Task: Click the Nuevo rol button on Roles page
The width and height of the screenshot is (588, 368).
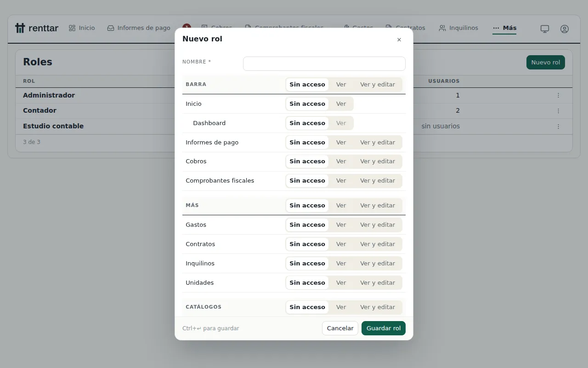Action: pos(546,63)
